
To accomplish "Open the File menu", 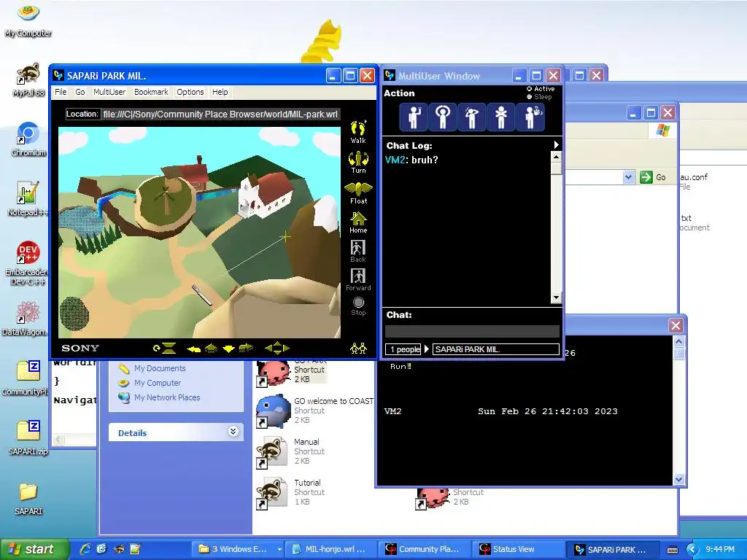I will tap(61, 92).
